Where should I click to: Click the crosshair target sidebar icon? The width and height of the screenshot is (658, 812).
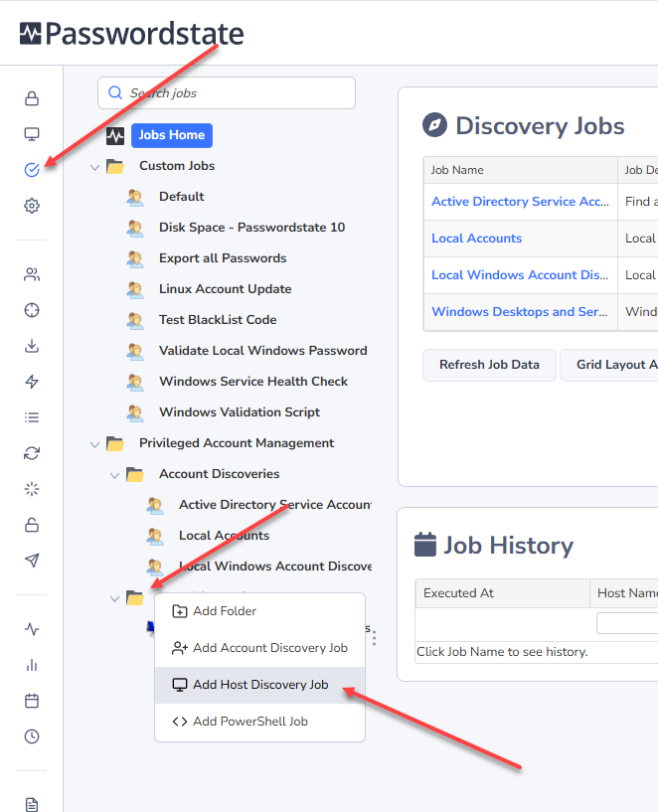tap(32, 310)
